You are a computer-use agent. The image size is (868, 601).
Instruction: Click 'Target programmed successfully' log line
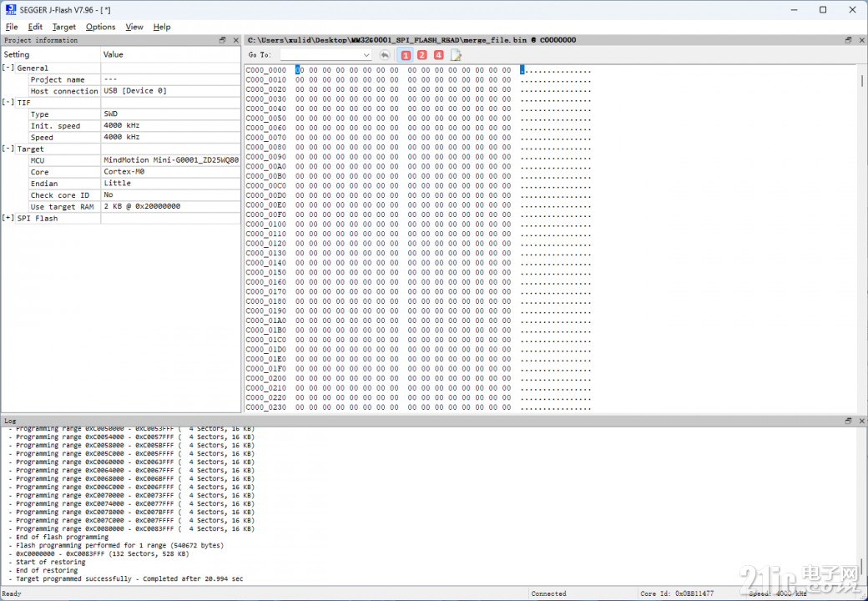click(129, 578)
